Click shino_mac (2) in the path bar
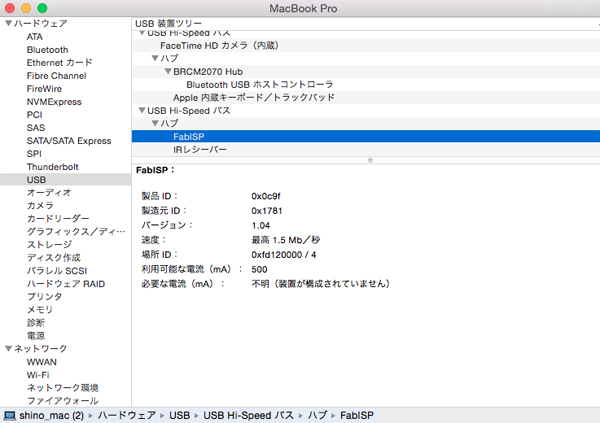The image size is (600, 423). tap(51, 415)
